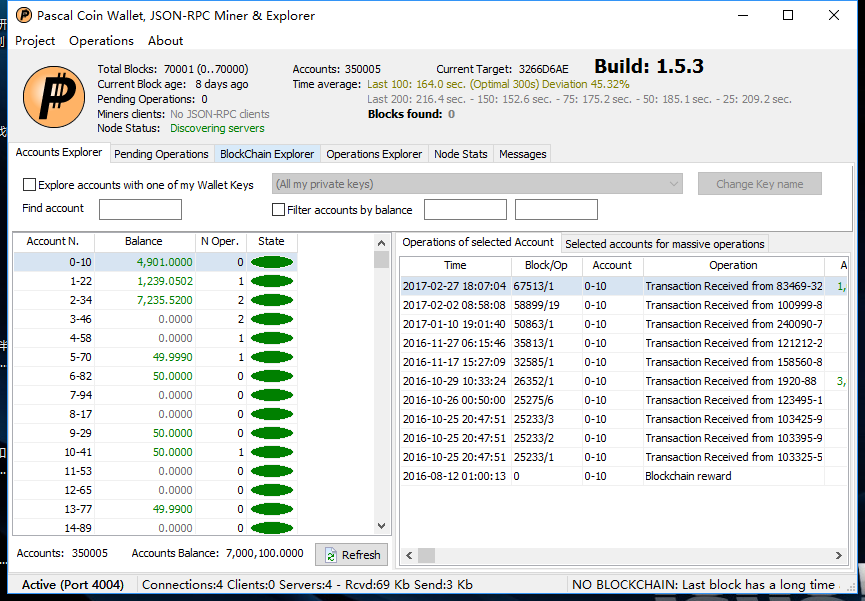Select the operation dated 2017-01-10 19:01:40
865x601 pixels.
[623, 324]
